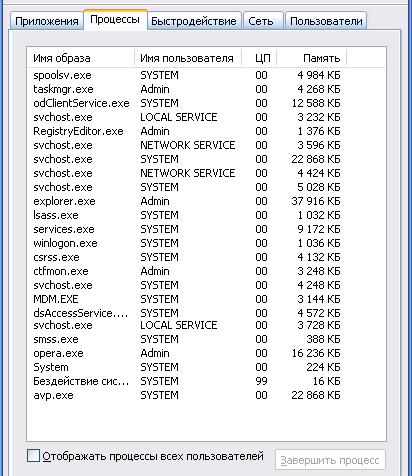Sort processes by Память column header

(312, 58)
